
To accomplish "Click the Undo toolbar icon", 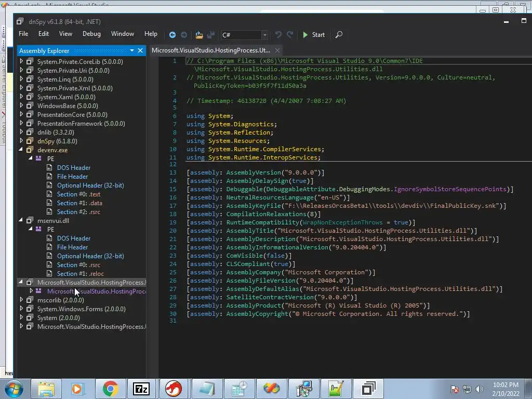I will click(x=278, y=35).
